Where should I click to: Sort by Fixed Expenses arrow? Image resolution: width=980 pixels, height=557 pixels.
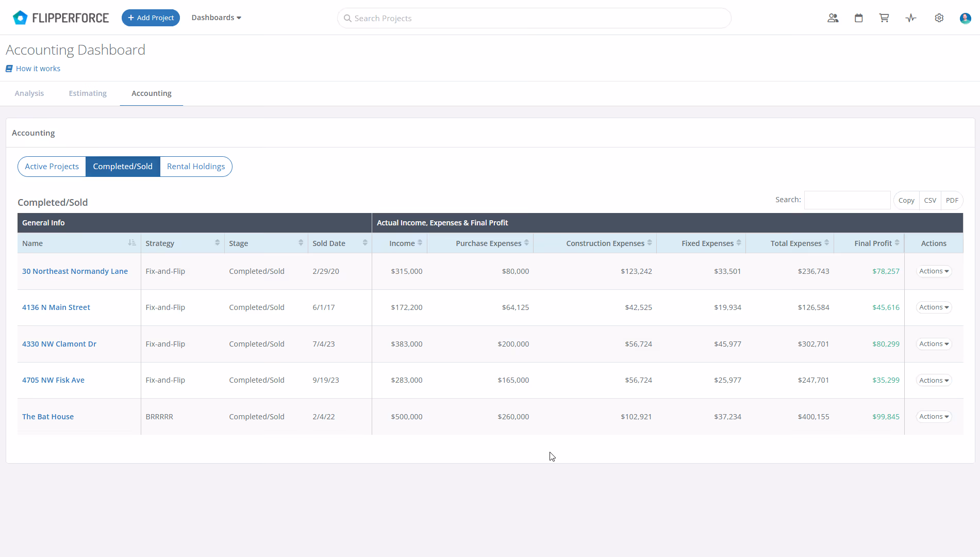(739, 243)
